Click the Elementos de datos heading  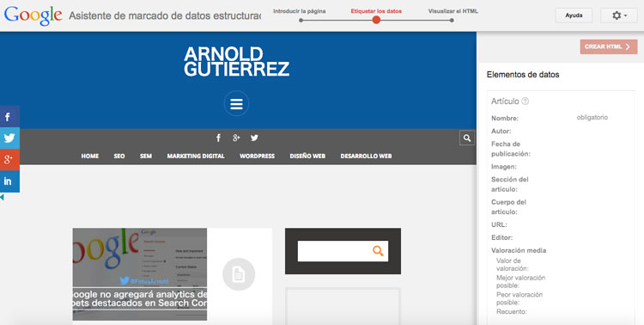click(x=523, y=75)
